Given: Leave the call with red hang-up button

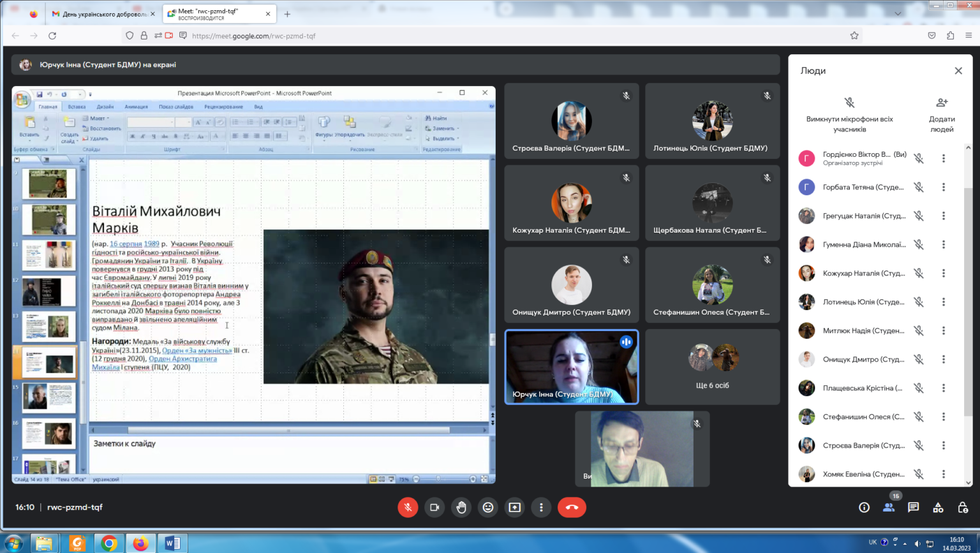Looking at the screenshot, I should 572,507.
